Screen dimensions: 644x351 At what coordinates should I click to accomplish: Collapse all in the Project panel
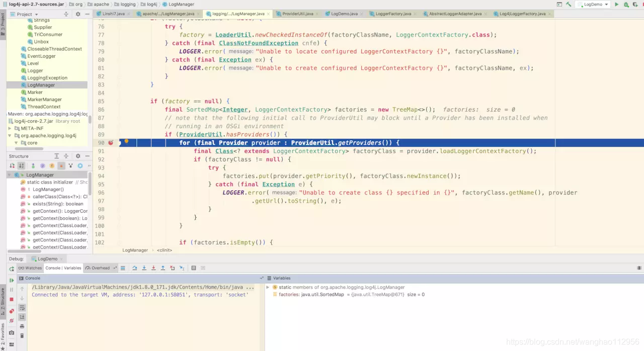pyautogui.click(x=66, y=14)
